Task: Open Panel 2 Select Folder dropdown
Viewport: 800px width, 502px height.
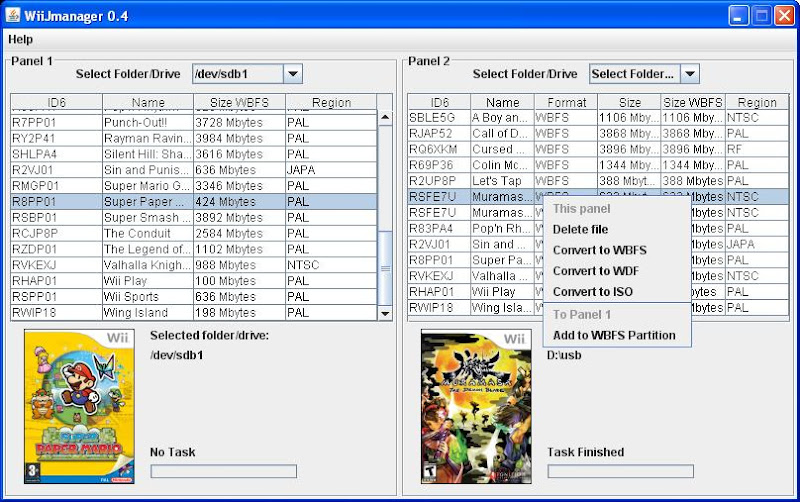Action: [x=690, y=74]
